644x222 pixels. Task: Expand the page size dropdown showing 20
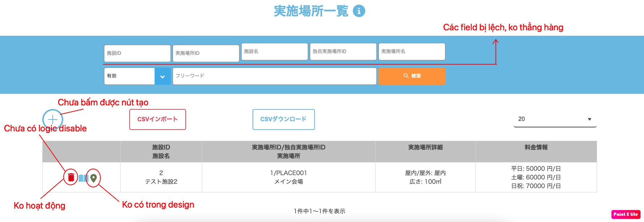pos(554,119)
